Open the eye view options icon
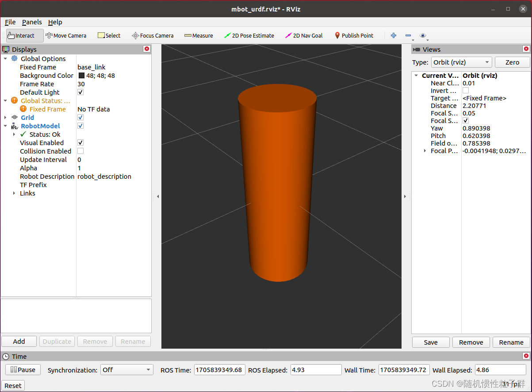 click(423, 35)
